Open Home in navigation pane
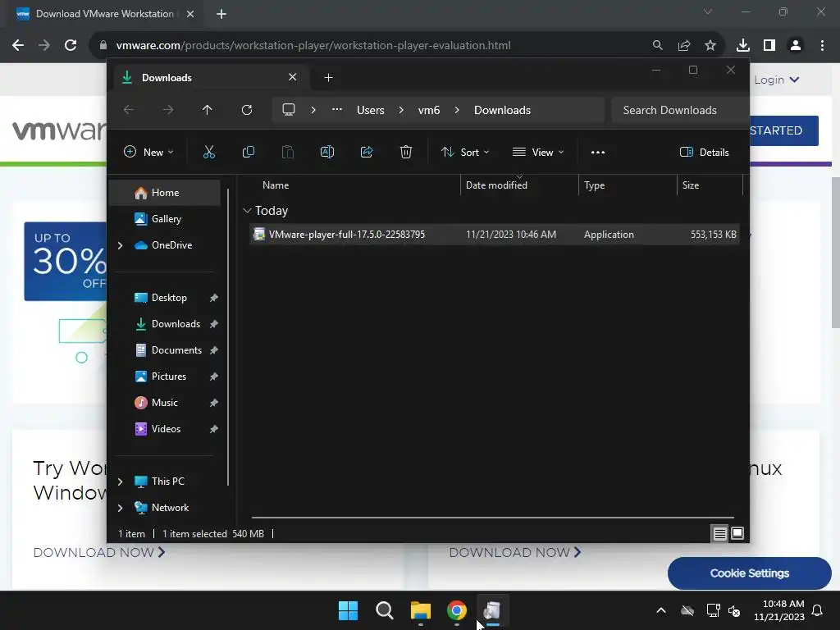Viewport: 840px width, 630px height. 164,193
